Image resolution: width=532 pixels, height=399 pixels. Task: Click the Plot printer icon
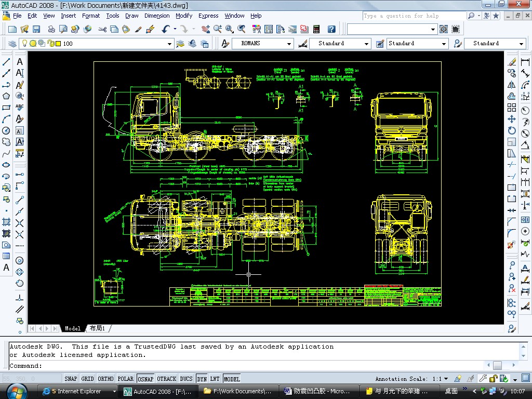(51, 30)
